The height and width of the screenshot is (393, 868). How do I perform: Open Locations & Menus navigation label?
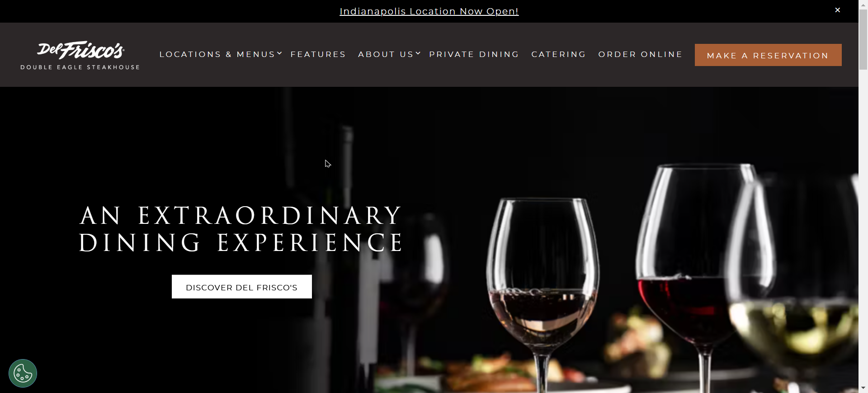pos(217,54)
